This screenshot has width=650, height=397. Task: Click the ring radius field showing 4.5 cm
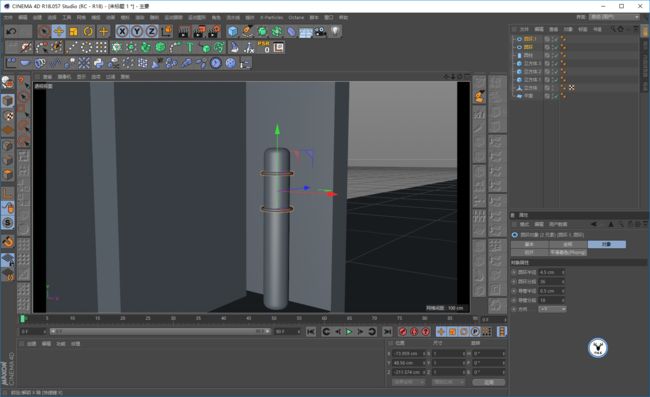(552, 272)
